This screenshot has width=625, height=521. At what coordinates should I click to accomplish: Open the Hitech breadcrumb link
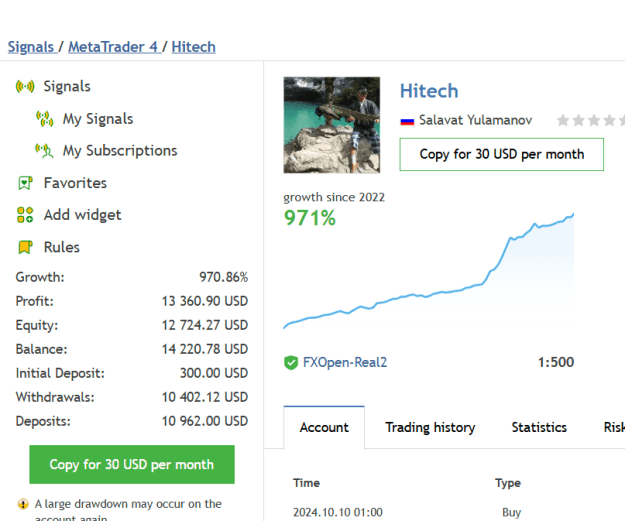194,47
